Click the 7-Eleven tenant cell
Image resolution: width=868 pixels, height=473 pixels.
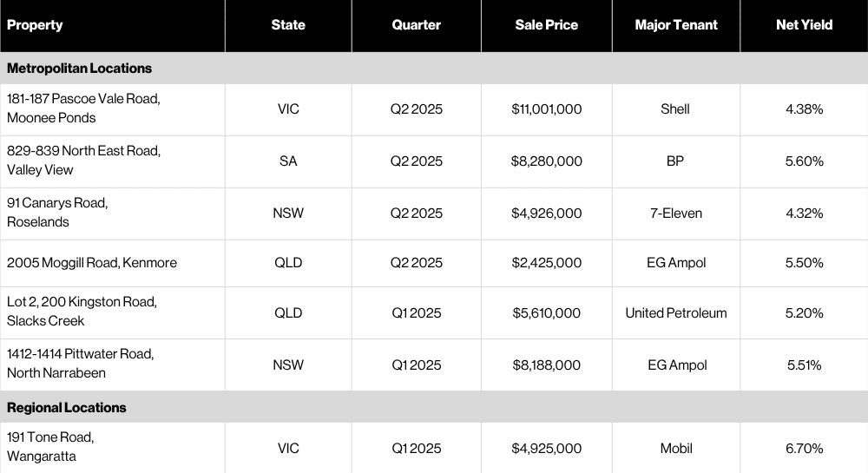tap(675, 214)
